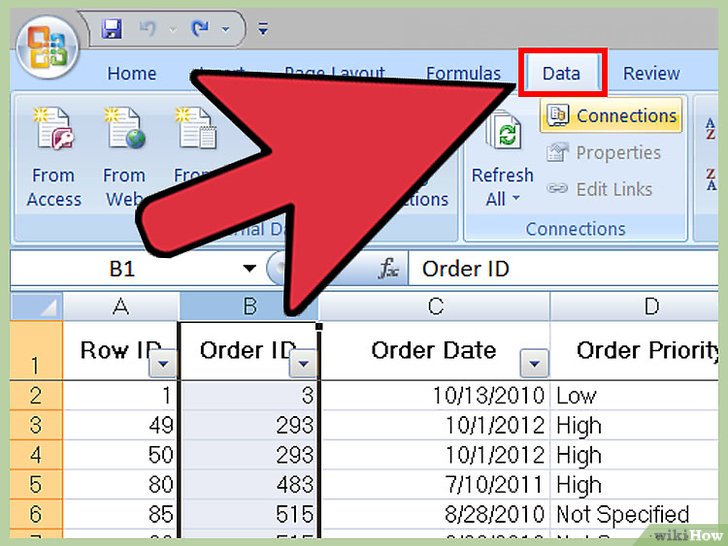Screen dimensions: 728x546
Task: Select row 5 header
Action: (37, 484)
